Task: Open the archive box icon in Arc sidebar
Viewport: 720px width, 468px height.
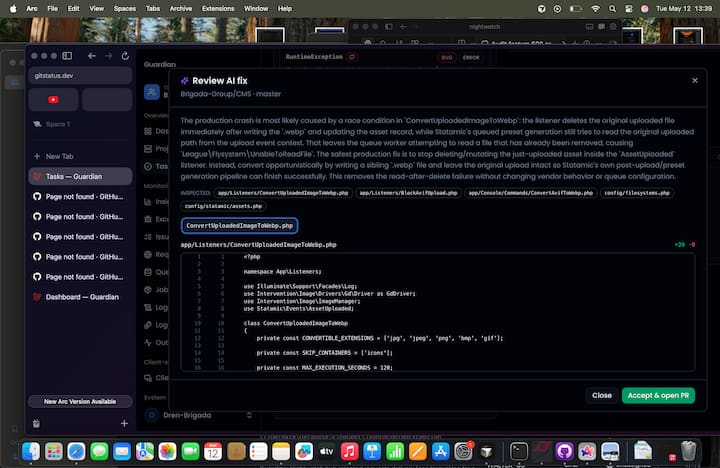Action: click(36, 423)
